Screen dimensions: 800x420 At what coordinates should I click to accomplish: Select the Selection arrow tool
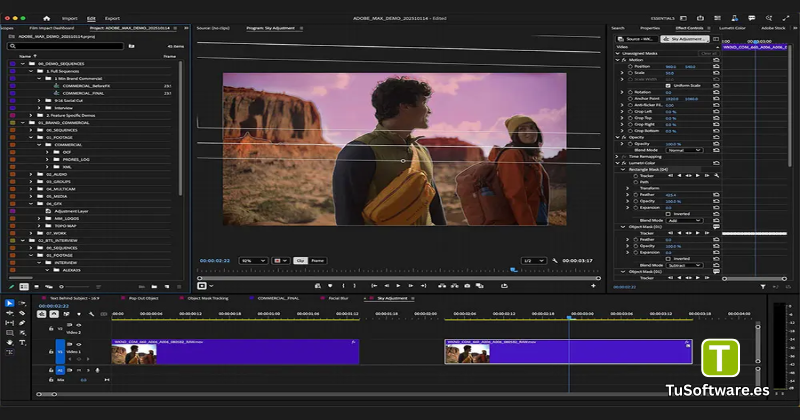(x=10, y=303)
